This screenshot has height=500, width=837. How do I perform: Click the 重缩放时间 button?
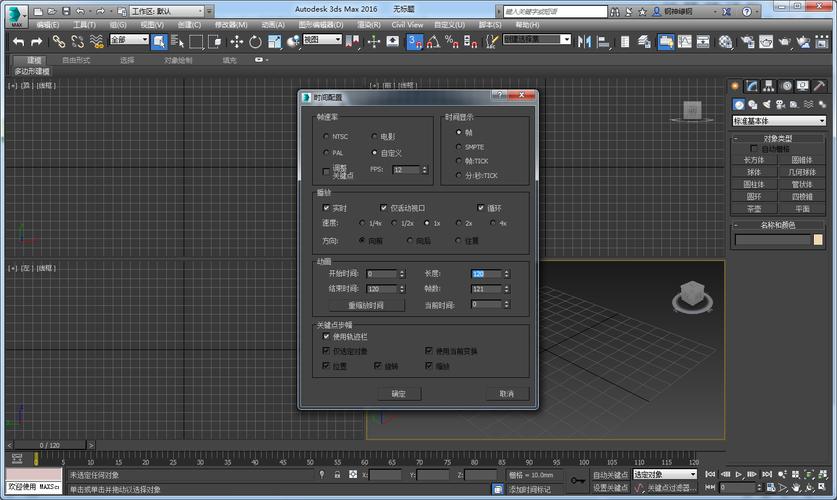coord(365,305)
